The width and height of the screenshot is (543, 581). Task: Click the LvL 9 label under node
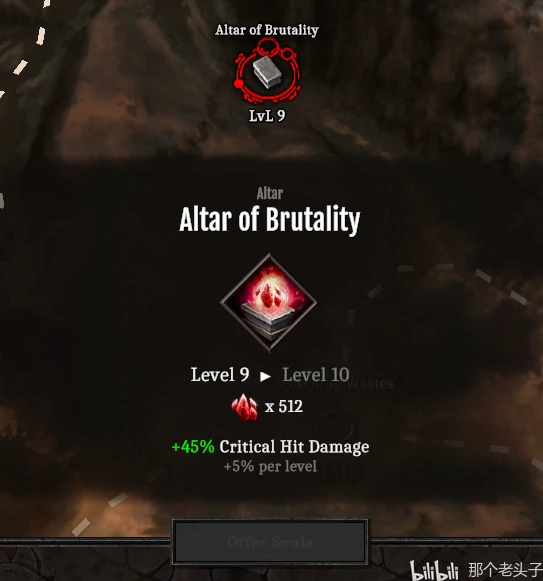267,116
